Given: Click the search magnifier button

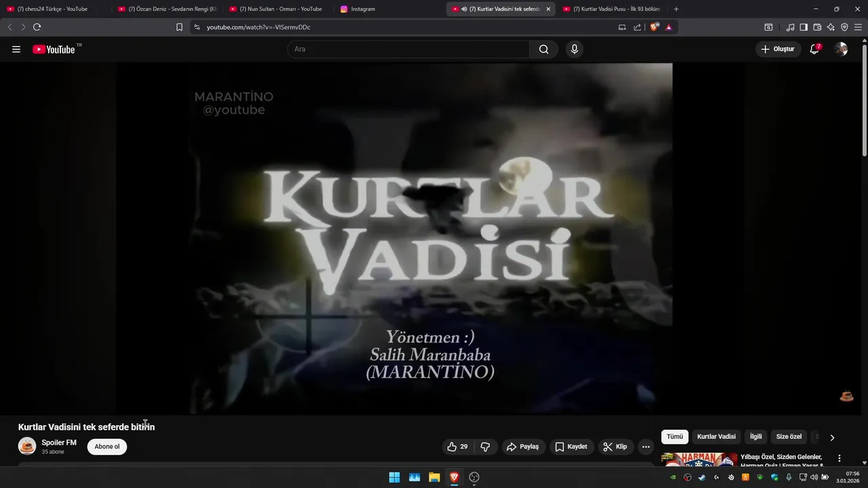Looking at the screenshot, I should (544, 49).
